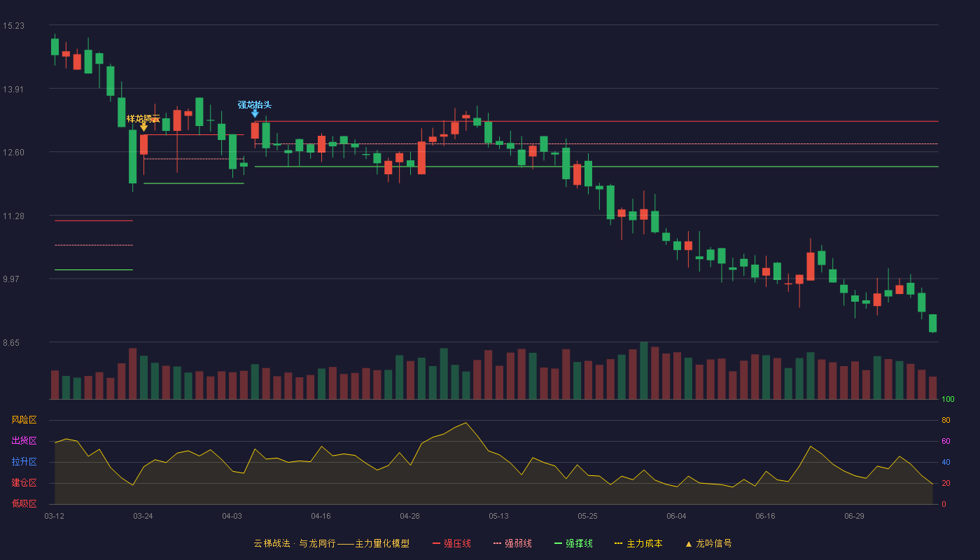This screenshot has height=560, width=980.
Task: Click the 拉升区 zone label
Action: click(x=24, y=462)
